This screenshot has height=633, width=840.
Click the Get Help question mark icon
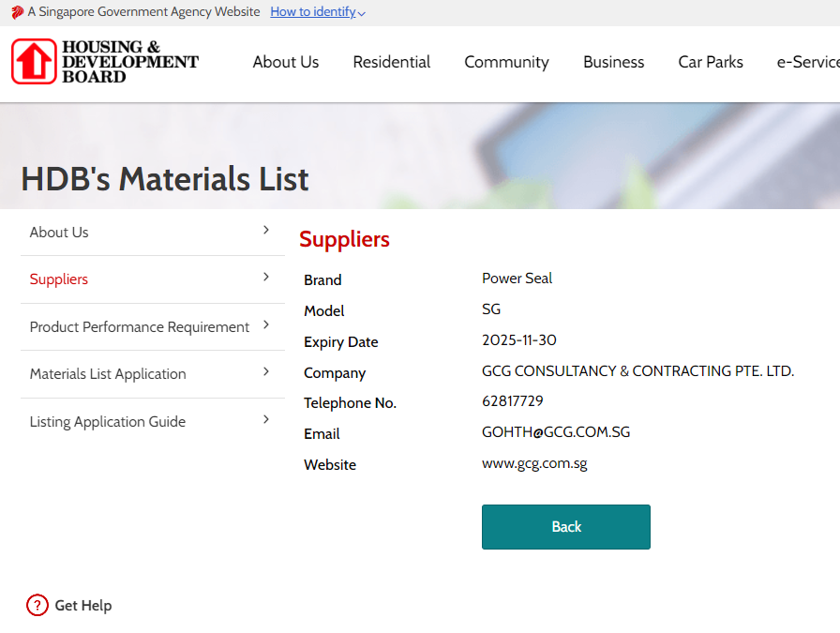pos(37,605)
